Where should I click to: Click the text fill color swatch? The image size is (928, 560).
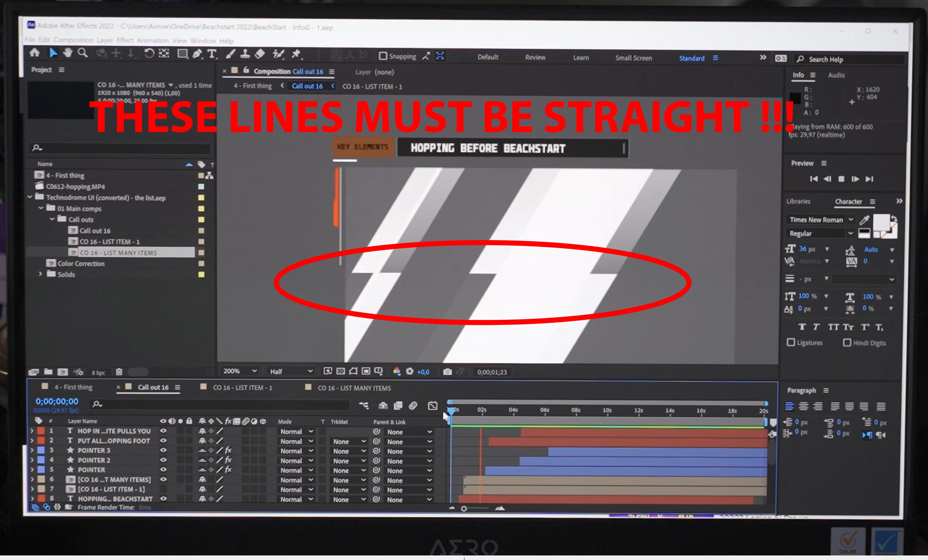click(881, 222)
